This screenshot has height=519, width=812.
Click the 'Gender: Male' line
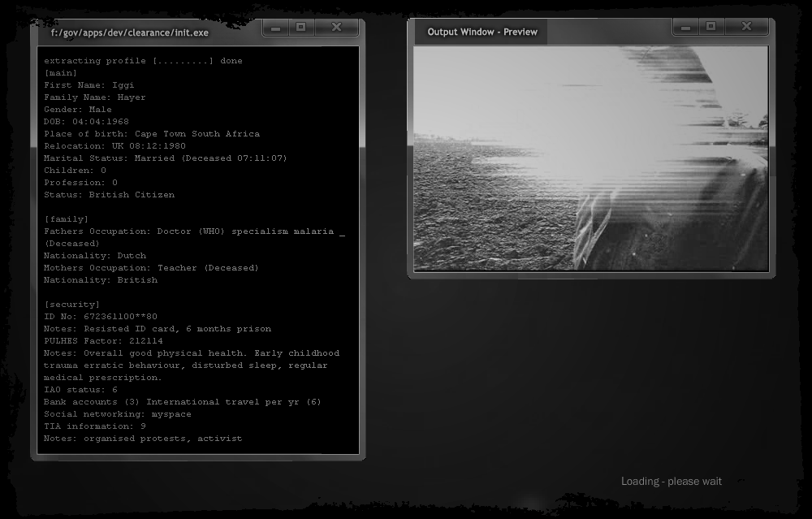tap(78, 110)
